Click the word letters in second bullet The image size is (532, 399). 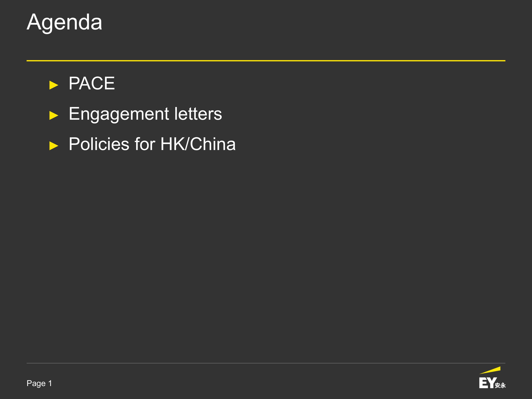[198, 113]
